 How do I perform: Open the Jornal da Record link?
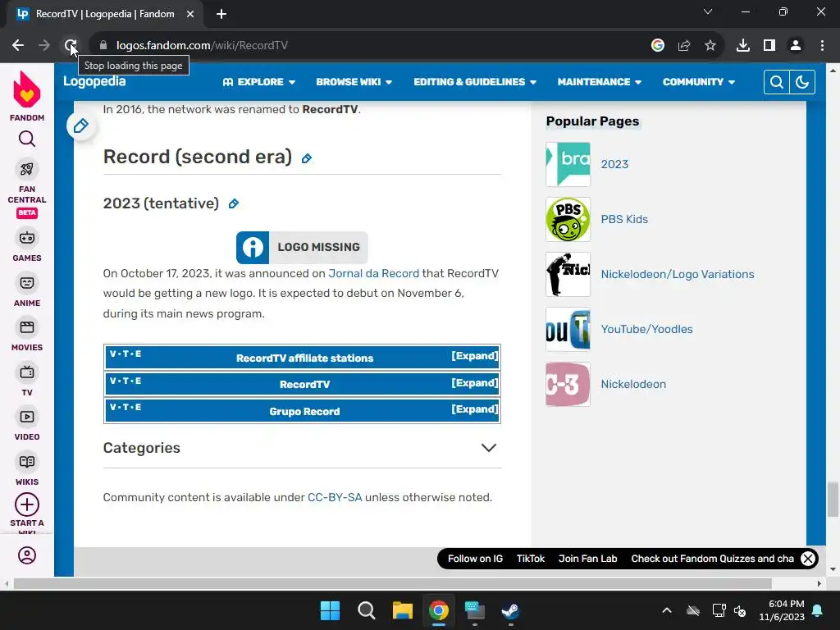[373, 273]
